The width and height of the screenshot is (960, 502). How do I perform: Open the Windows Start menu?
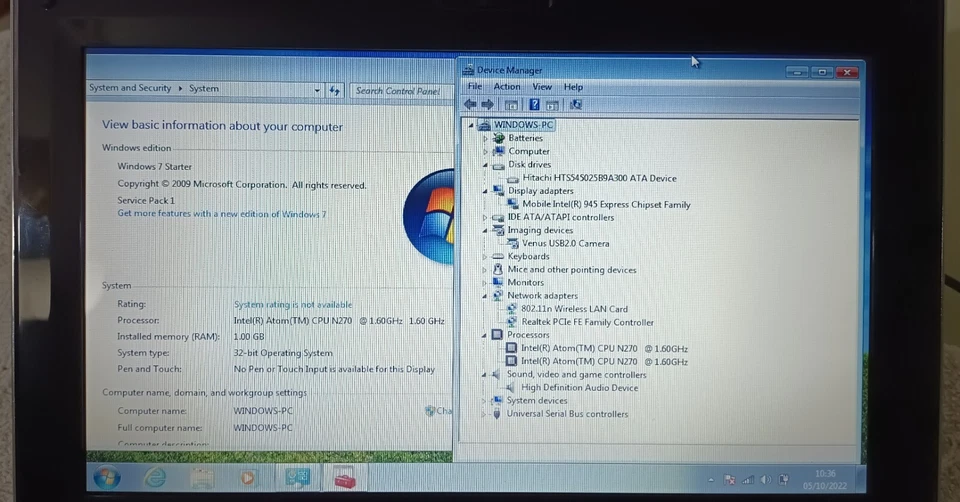[107, 478]
